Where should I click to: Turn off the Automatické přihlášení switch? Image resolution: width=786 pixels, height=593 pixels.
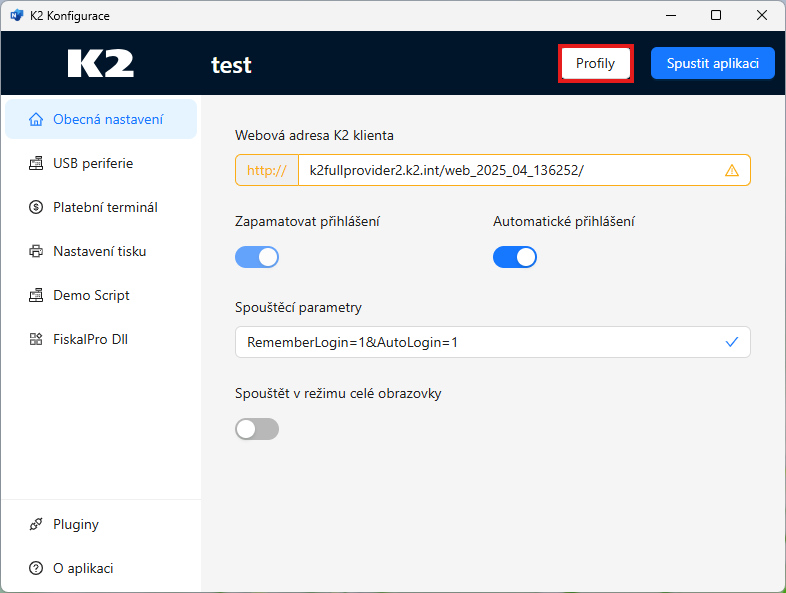click(x=515, y=257)
